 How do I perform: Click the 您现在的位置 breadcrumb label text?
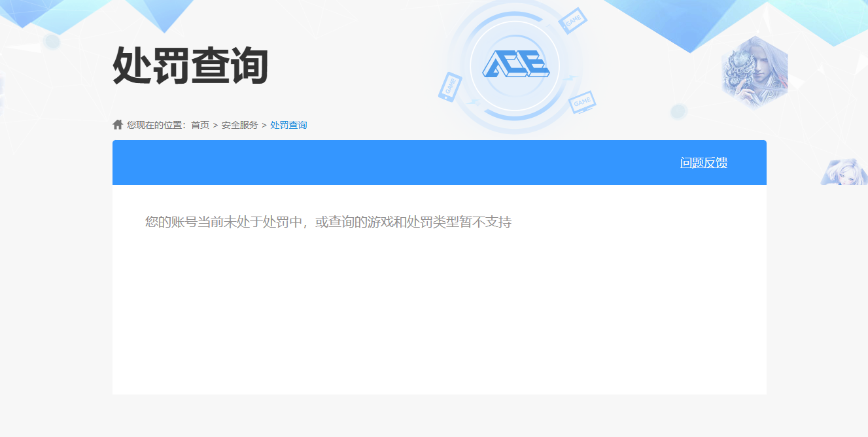pos(154,124)
